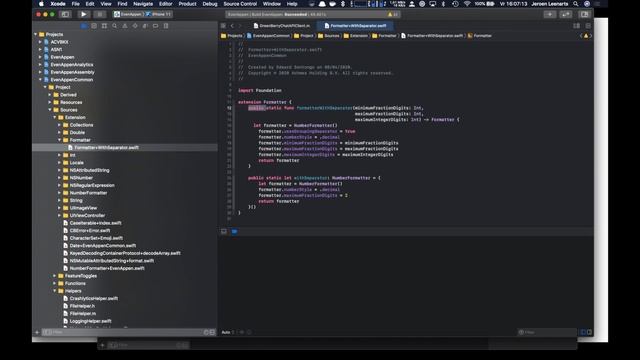This screenshot has width=640, height=360.
Task: Click the Extension jump bar segment
Action: click(x=356, y=36)
